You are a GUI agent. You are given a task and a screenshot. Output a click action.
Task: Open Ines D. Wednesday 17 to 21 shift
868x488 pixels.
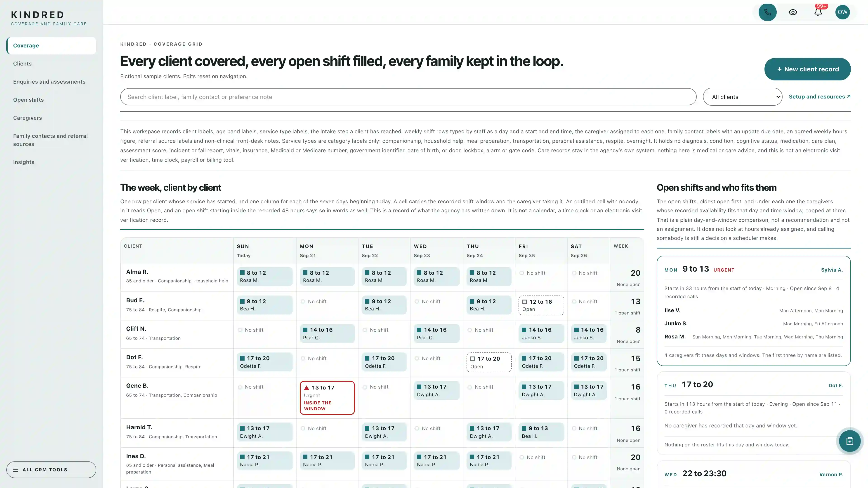point(436,460)
